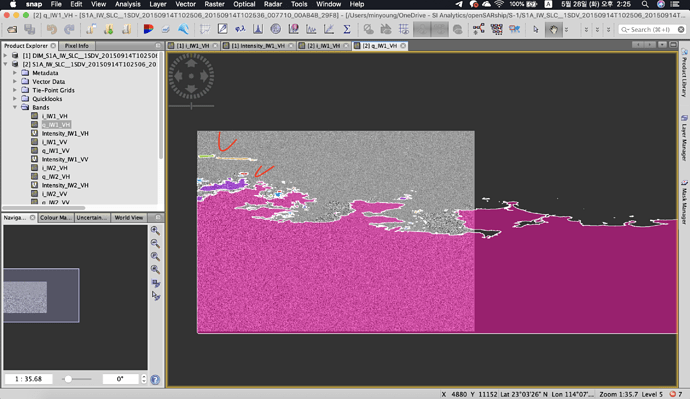Click zoom-in magnifier in Navigation panel
The image size is (690, 399).
155,230
